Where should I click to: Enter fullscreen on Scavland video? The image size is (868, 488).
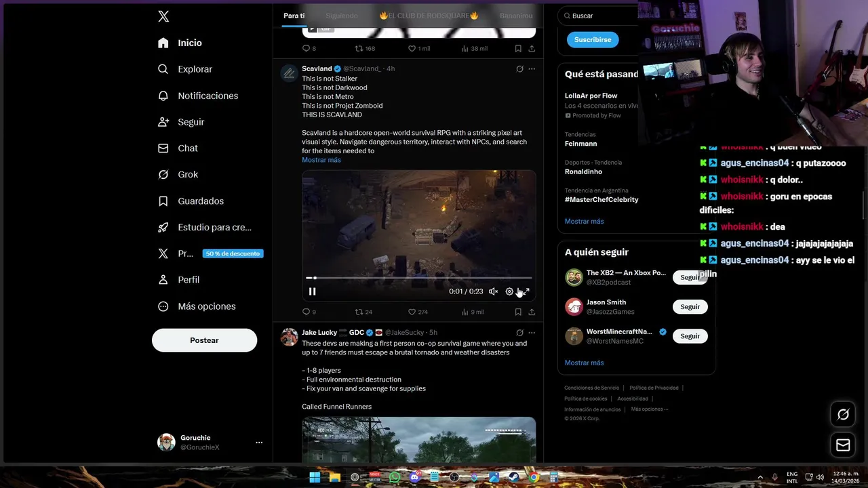526,291
